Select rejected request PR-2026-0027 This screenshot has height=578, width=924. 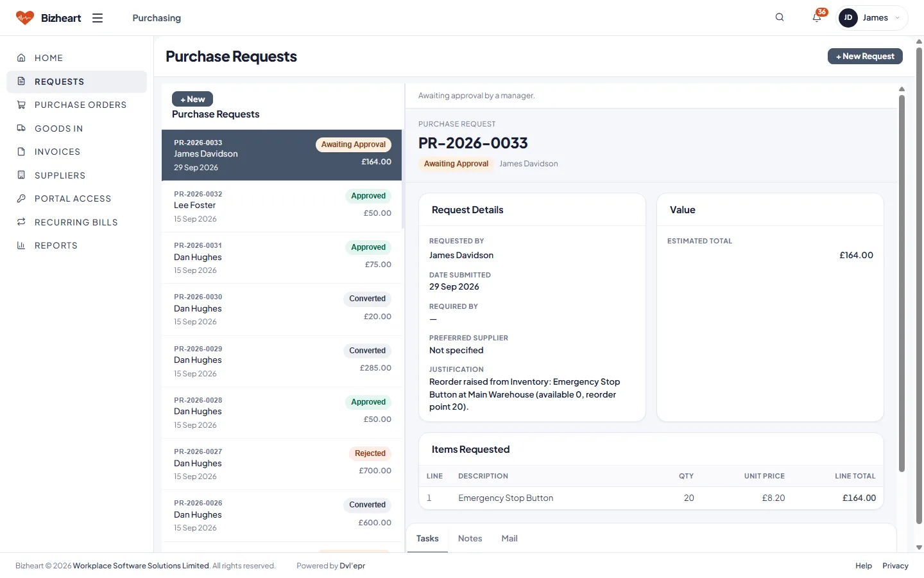[x=282, y=464]
